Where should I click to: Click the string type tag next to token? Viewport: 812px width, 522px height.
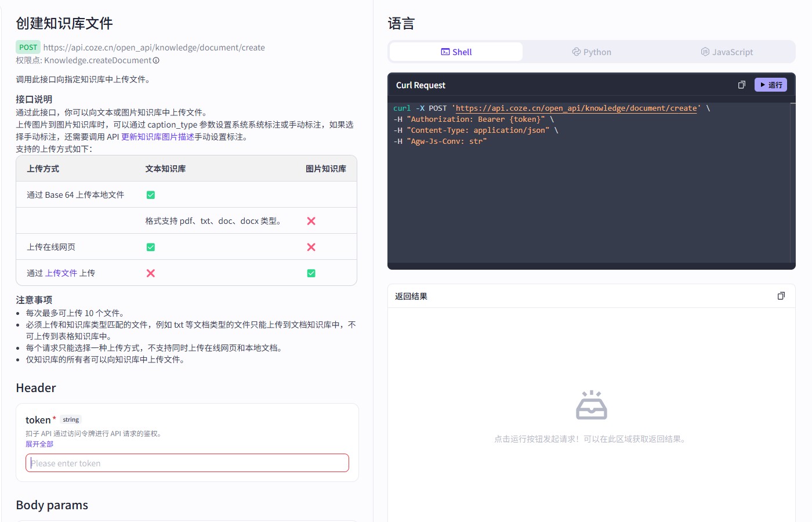[x=71, y=419]
